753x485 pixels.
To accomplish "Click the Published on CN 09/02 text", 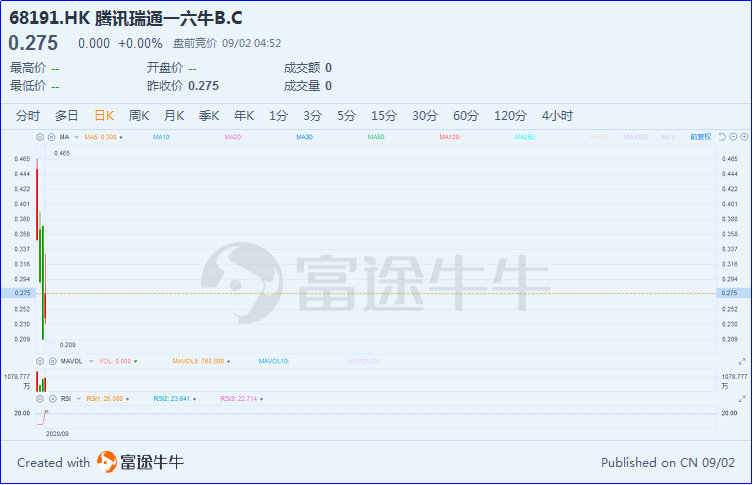I will 668,463.
